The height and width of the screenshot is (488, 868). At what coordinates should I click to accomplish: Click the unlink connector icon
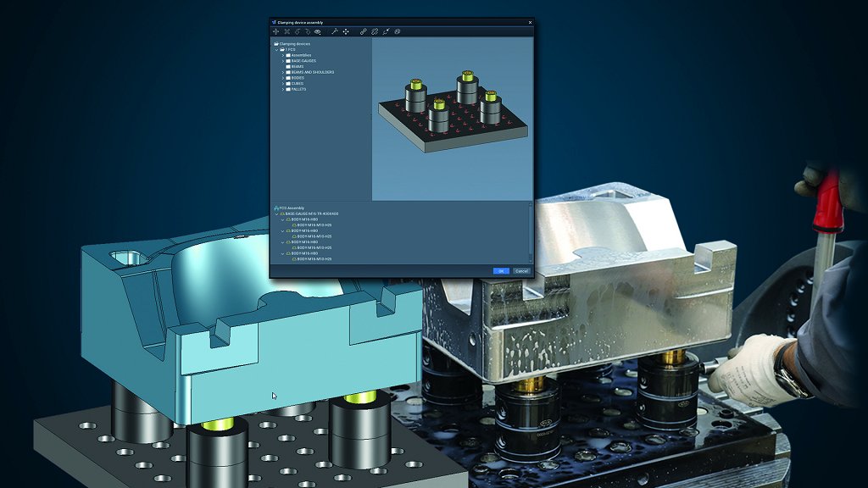point(386,31)
